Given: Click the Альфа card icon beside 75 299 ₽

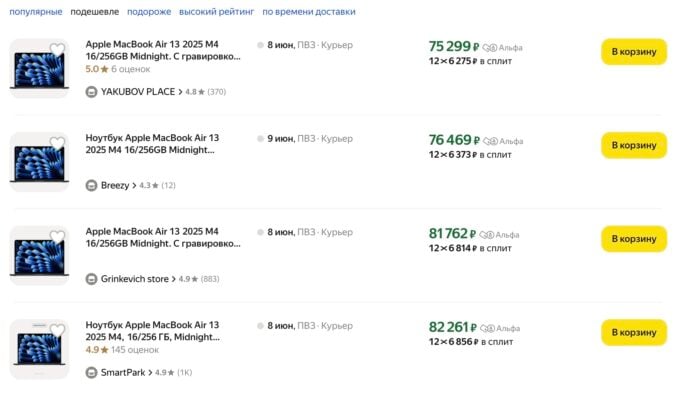Looking at the screenshot, I should click(x=490, y=48).
